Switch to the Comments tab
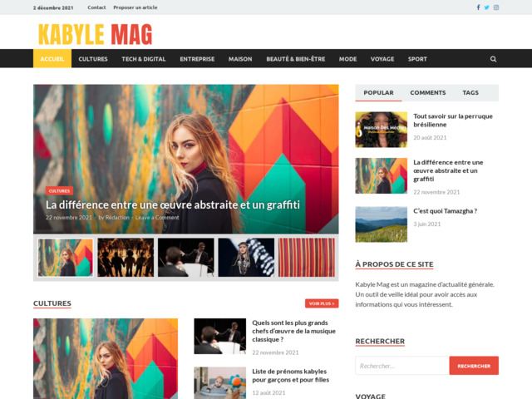The width and height of the screenshot is (532, 399). point(428,92)
